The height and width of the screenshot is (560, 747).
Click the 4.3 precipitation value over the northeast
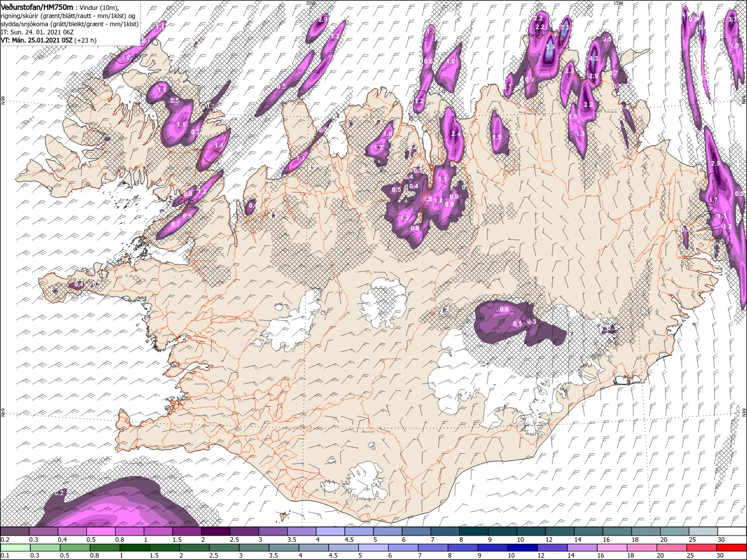point(594,58)
